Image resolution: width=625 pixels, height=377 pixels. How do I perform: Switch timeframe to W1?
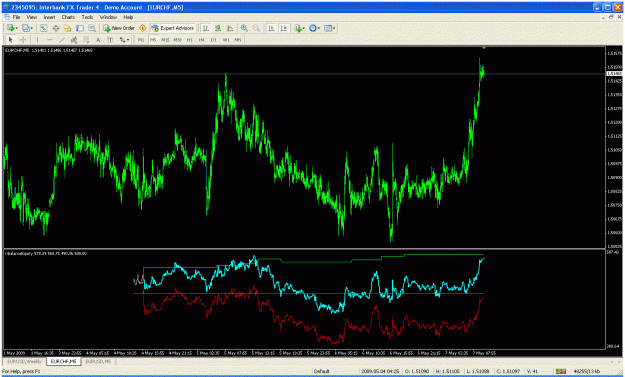226,39
